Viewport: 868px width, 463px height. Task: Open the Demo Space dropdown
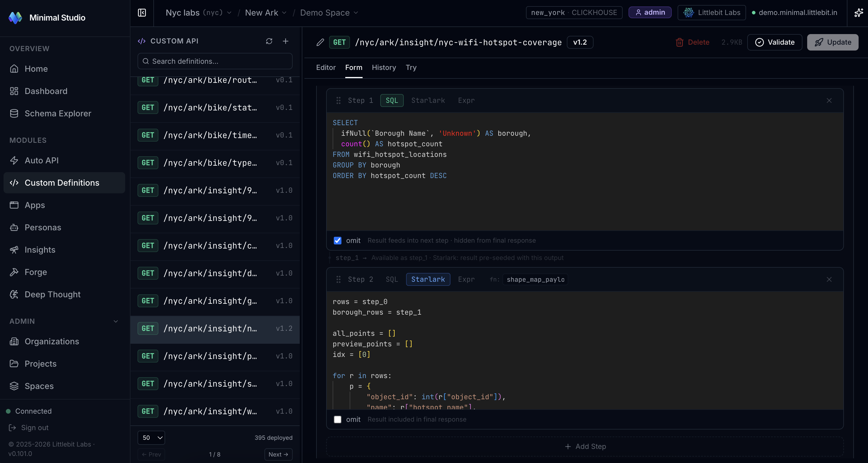[x=329, y=12]
